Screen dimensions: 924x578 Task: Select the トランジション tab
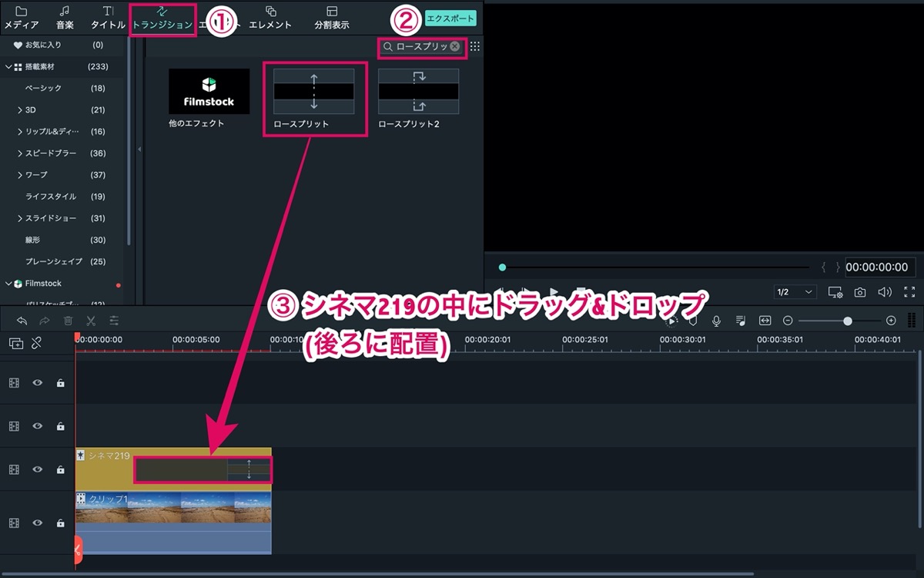click(162, 18)
